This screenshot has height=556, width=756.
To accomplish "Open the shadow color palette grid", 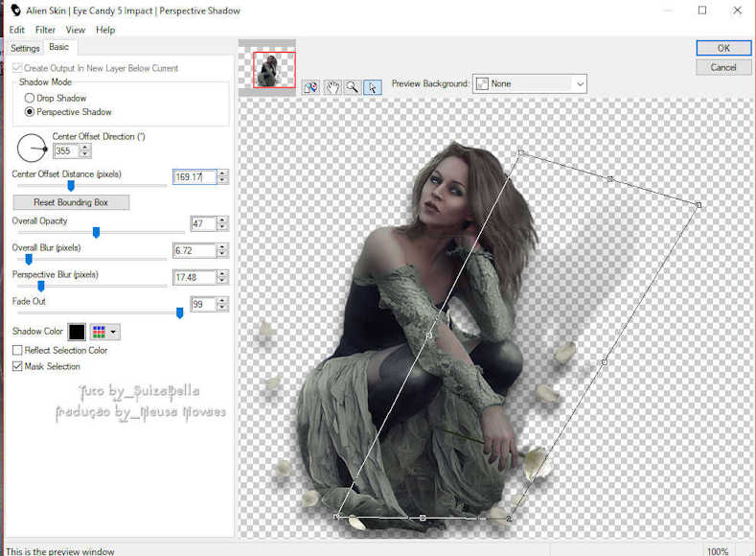I will [99, 332].
